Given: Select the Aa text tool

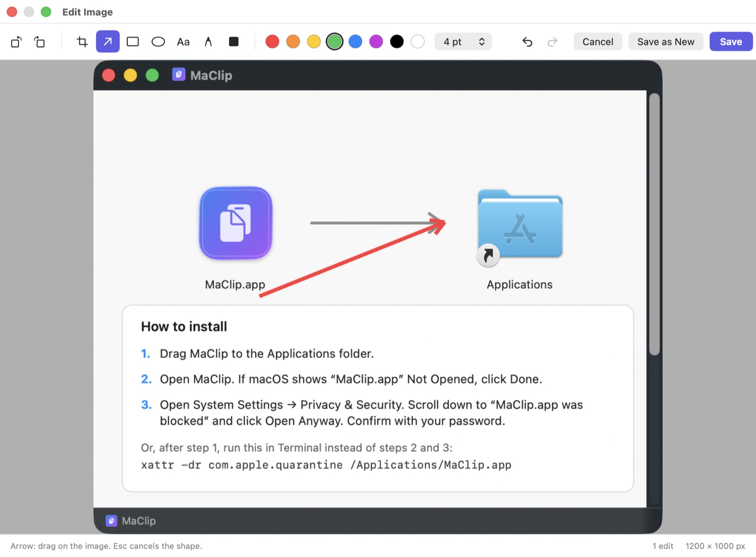Looking at the screenshot, I should [183, 42].
